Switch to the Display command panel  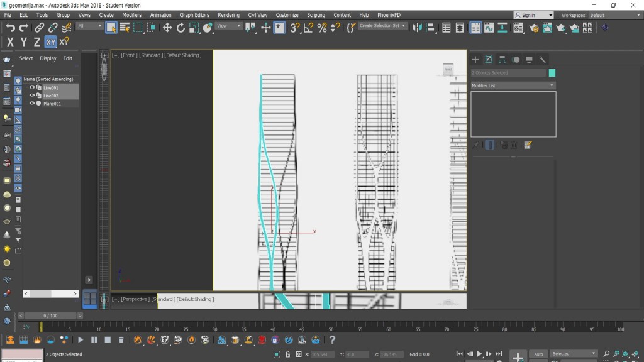[x=529, y=60]
